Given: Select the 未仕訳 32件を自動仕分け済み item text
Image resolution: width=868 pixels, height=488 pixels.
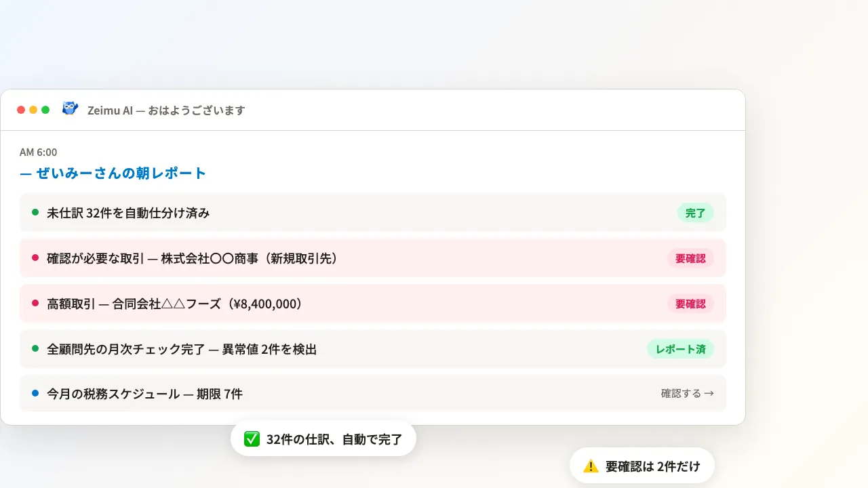Looking at the screenshot, I should [128, 213].
